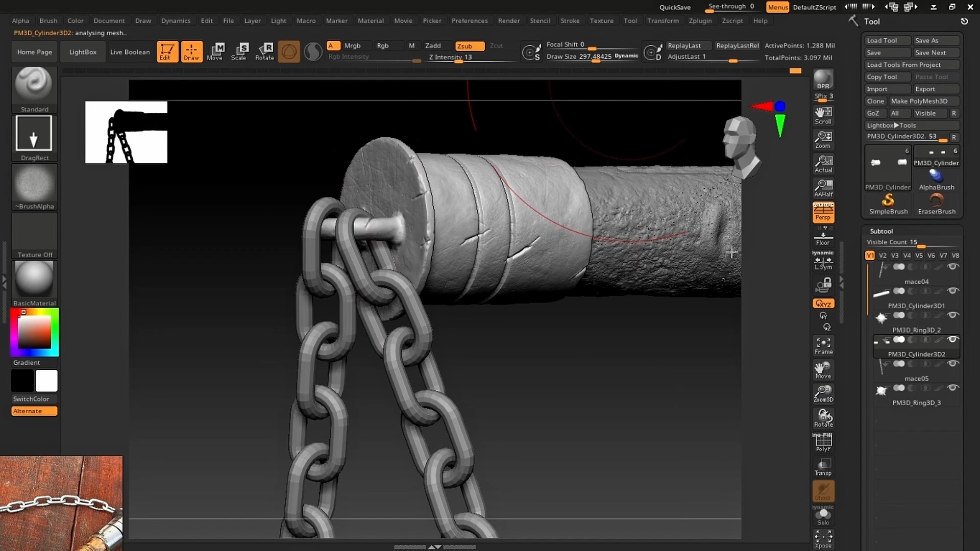Open the LightBox browser

click(x=82, y=52)
